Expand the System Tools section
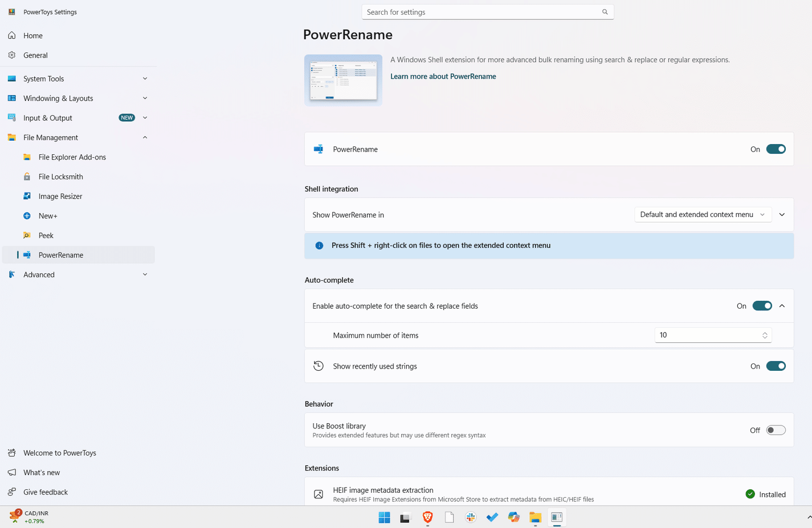 78,79
